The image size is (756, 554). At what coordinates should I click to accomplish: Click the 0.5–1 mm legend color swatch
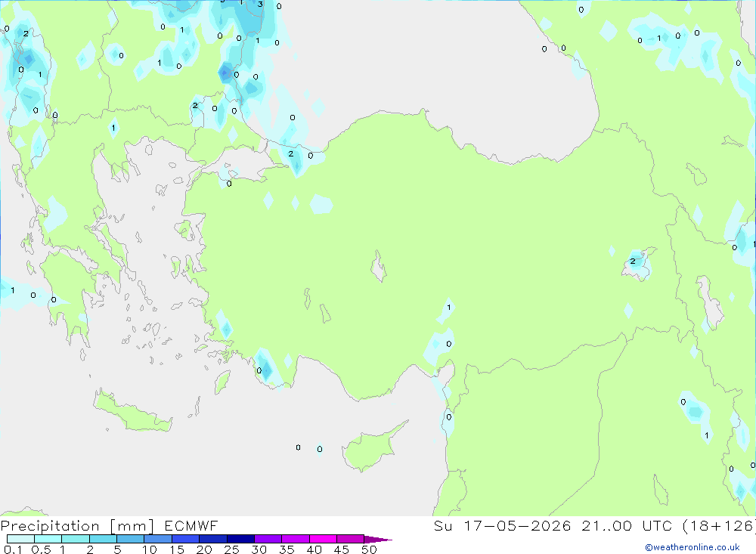pos(48,539)
